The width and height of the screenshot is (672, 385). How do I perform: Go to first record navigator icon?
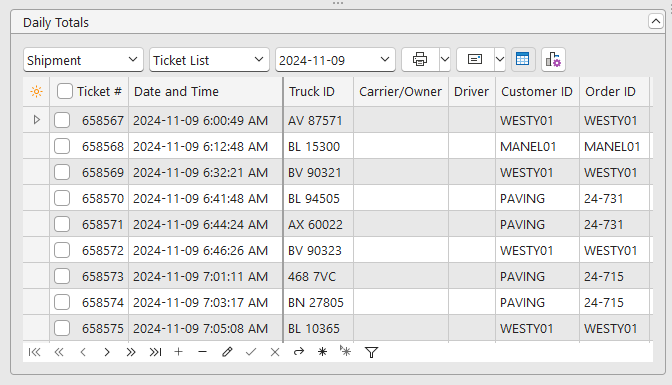pos(34,352)
